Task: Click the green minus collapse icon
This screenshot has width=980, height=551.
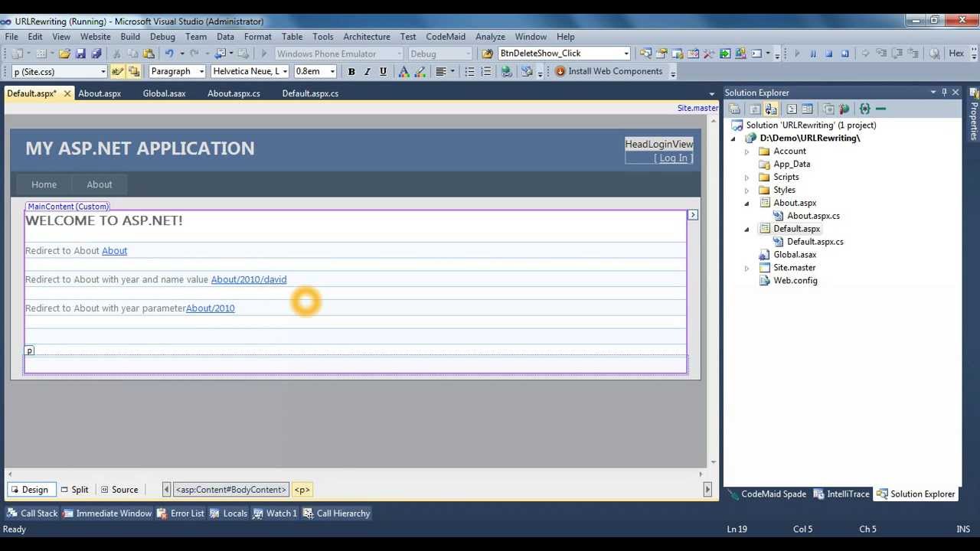Action: coord(880,109)
